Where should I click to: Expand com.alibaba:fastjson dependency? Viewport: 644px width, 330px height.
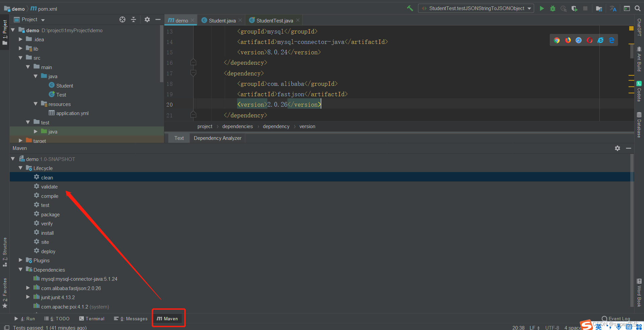point(28,288)
